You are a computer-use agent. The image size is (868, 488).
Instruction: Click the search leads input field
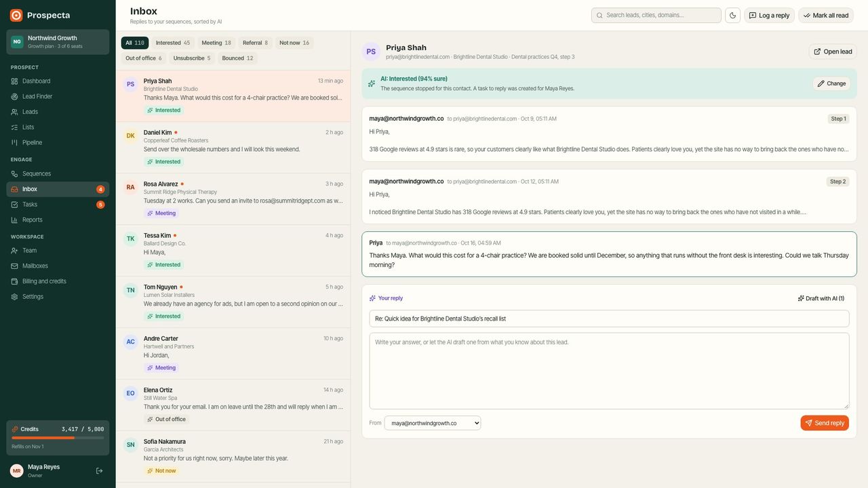(656, 16)
